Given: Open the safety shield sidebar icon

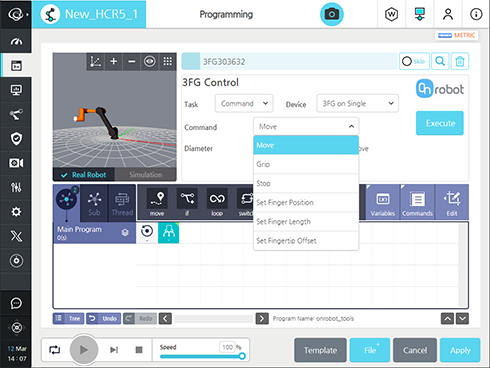Looking at the screenshot, I should 16,139.
